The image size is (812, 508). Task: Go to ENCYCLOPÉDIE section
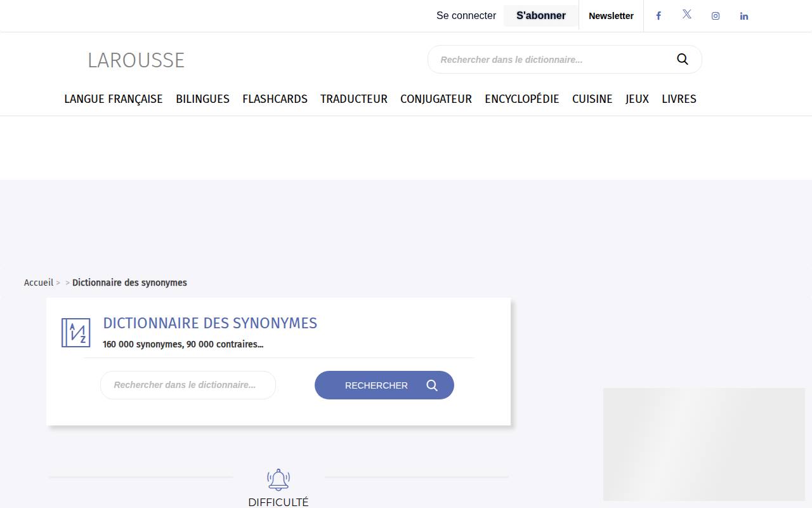[522, 99]
